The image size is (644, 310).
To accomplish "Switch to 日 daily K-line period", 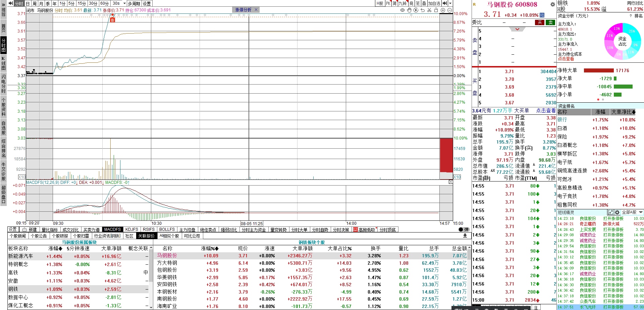I will pyautogui.click(x=28, y=3).
